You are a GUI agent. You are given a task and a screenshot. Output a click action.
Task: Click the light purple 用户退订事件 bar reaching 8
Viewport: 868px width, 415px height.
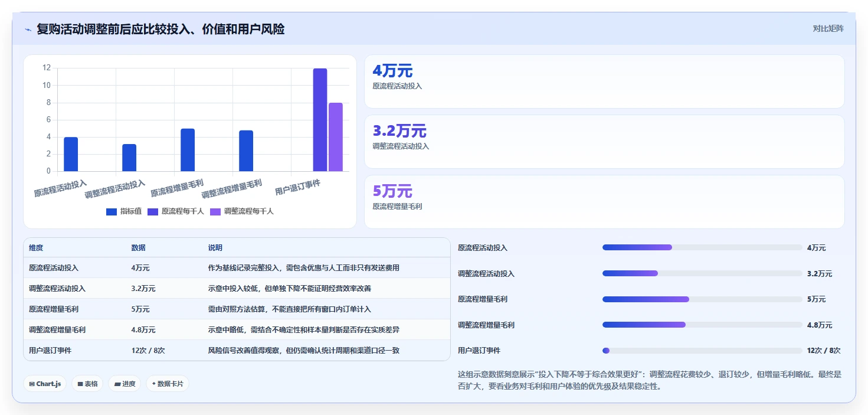click(x=336, y=137)
